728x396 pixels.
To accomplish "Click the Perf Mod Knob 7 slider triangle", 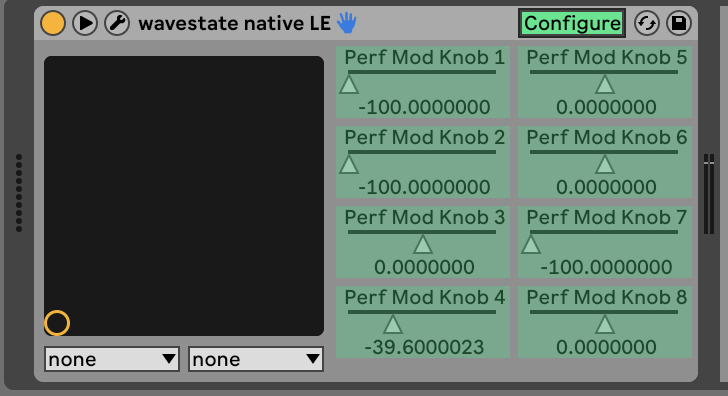I will pyautogui.click(x=531, y=245).
